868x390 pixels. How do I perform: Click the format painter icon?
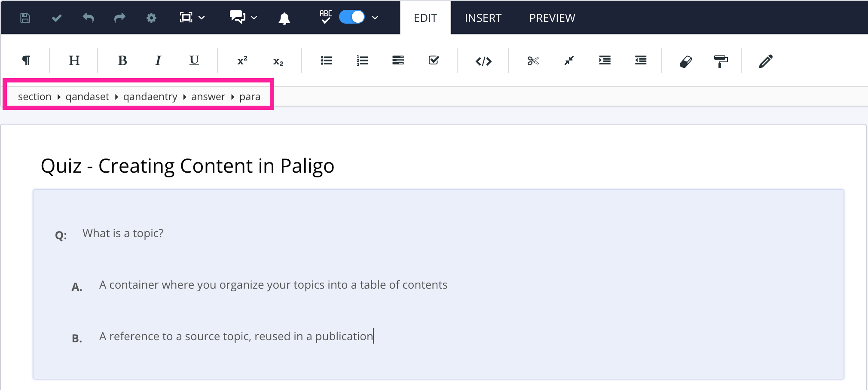coord(721,61)
